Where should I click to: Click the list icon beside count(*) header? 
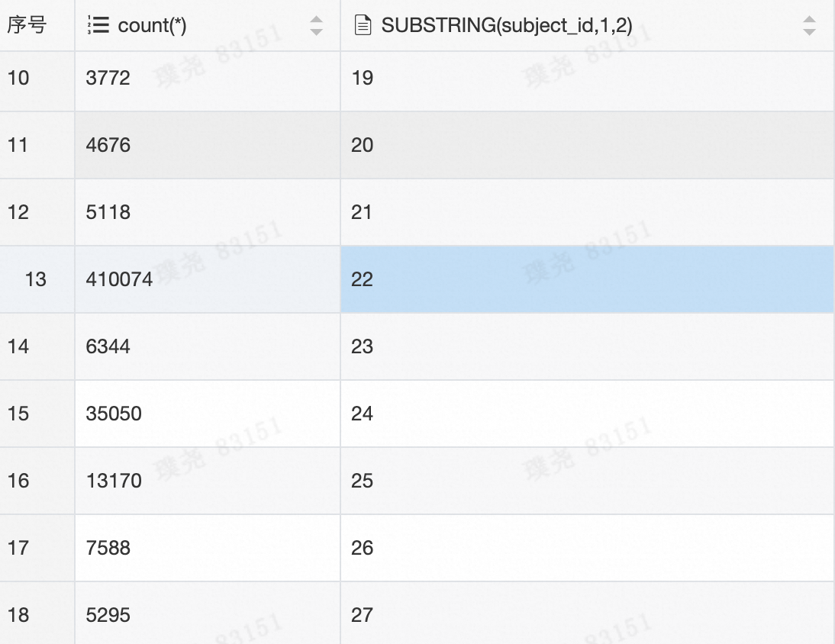99,25
